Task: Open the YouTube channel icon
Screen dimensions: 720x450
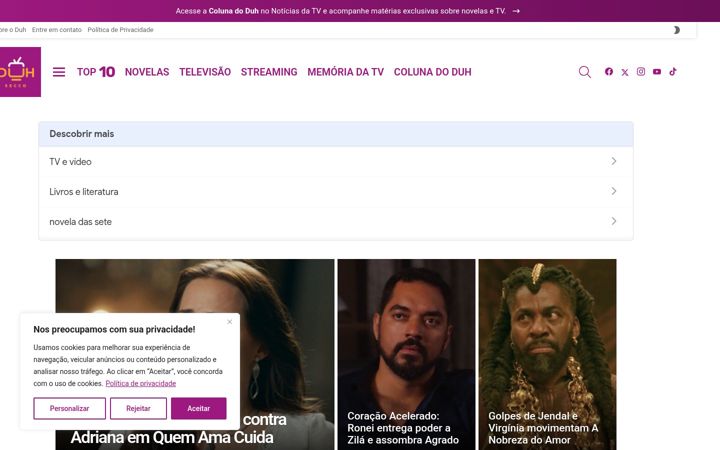Action: click(x=657, y=72)
